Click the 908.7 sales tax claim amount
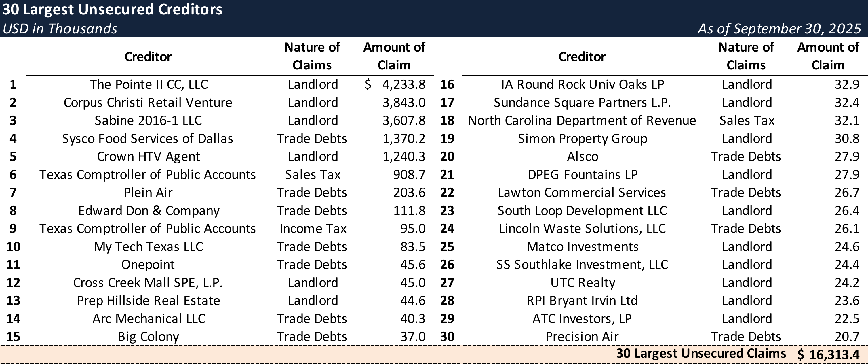Viewport: 868px width, 364px height. coord(409,175)
